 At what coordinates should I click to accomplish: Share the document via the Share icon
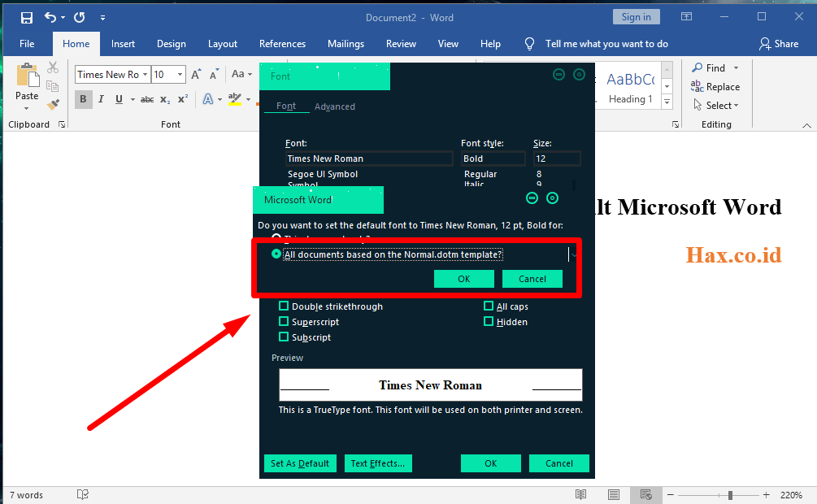[779, 44]
